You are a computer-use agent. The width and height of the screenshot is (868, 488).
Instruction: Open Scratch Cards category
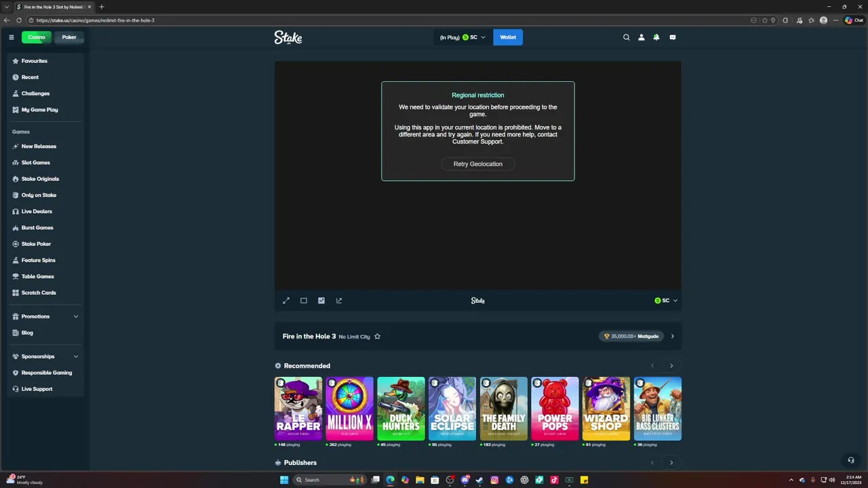click(x=45, y=293)
